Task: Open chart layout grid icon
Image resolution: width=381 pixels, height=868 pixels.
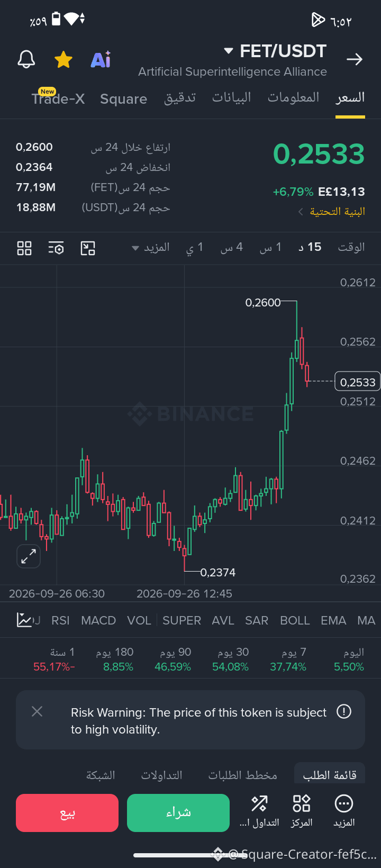Action: point(24,248)
